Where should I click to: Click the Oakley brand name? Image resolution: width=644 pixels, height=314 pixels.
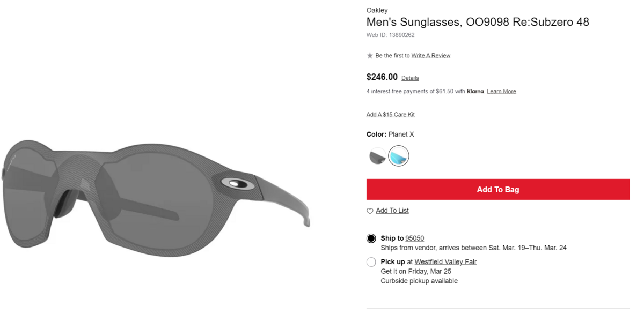(x=377, y=10)
